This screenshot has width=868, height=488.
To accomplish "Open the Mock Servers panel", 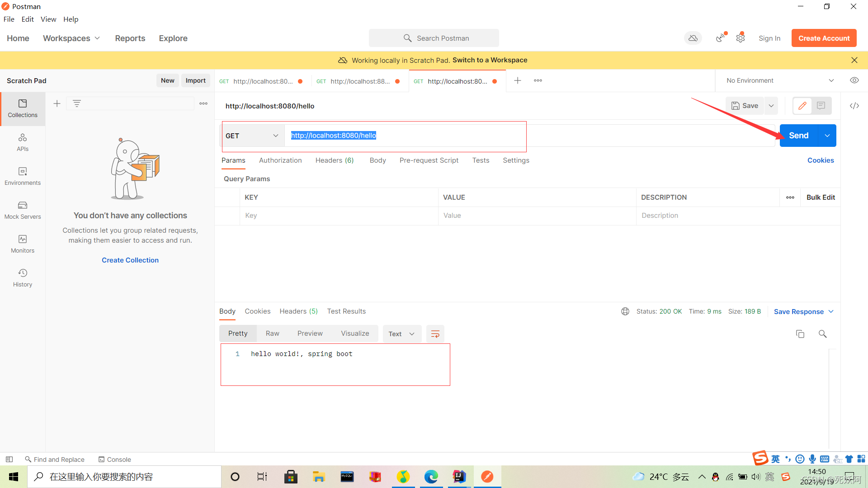I will [x=22, y=210].
